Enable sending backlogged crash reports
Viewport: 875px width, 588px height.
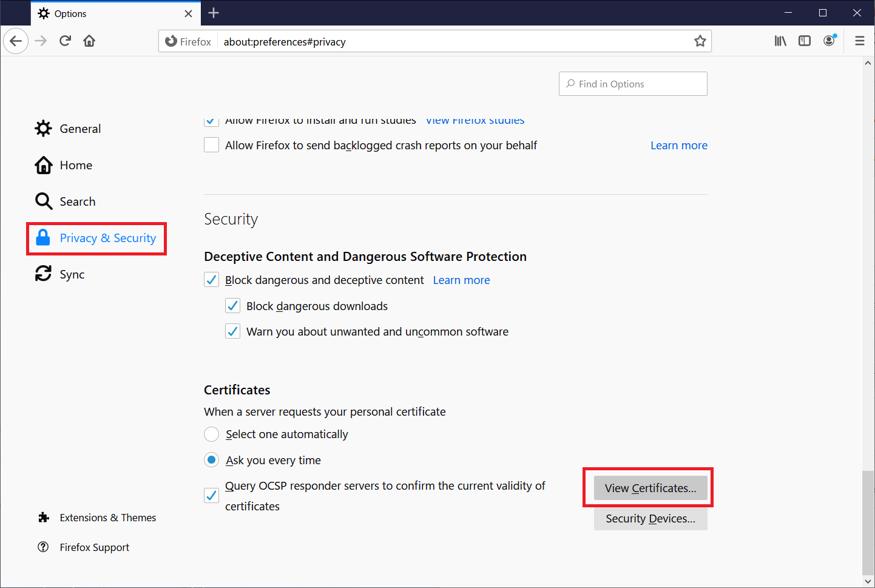[211, 144]
